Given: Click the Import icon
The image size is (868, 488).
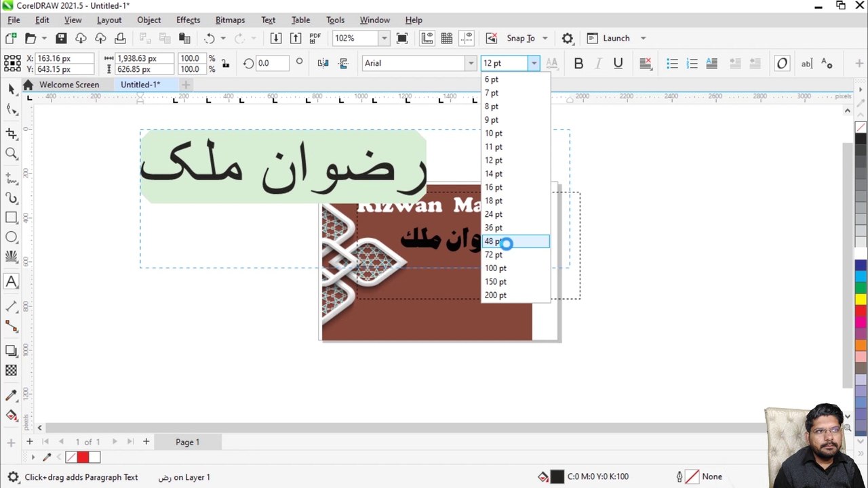Looking at the screenshot, I should pyautogui.click(x=275, y=38).
